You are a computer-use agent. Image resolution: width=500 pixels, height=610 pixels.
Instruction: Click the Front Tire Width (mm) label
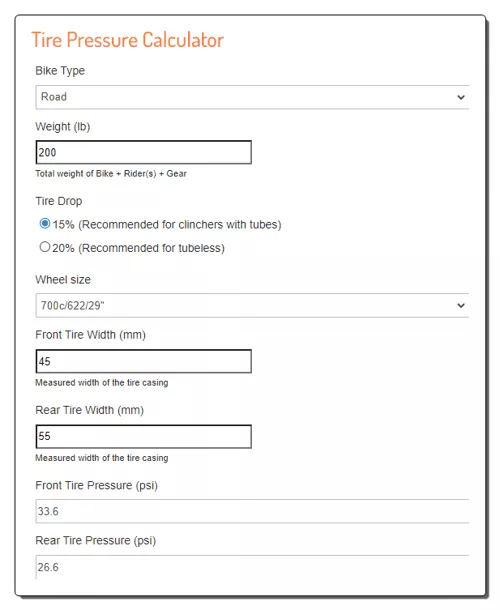coord(90,335)
